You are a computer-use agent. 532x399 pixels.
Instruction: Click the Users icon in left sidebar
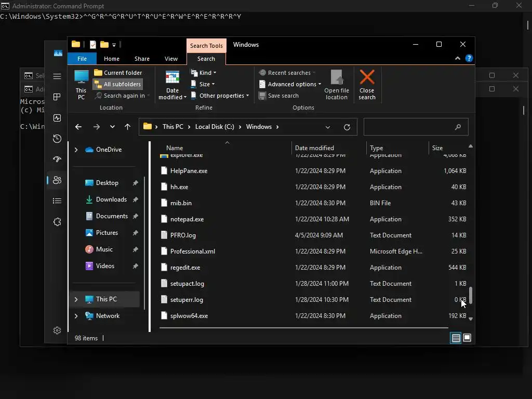[57, 180]
